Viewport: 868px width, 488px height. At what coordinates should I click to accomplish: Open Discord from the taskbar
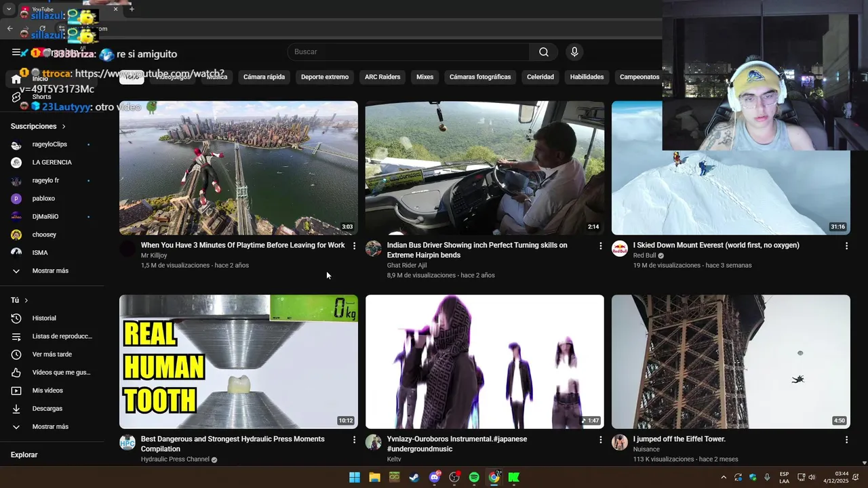[x=434, y=477]
